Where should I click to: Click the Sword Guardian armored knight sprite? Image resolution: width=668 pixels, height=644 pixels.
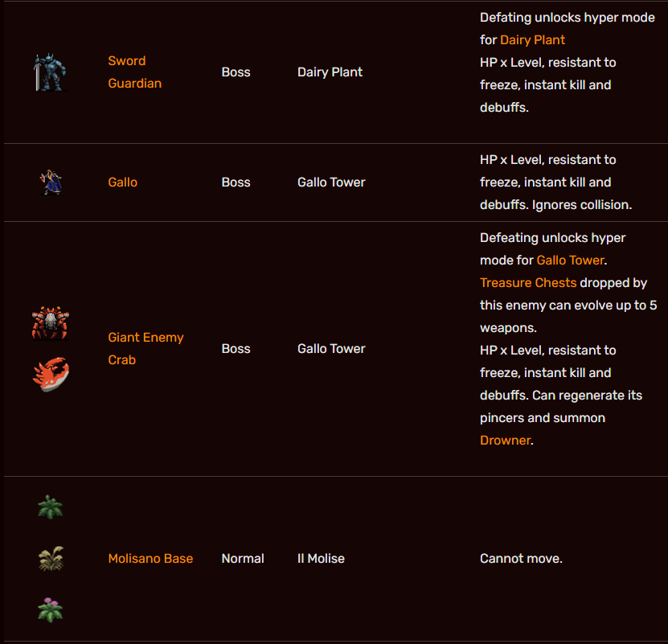[x=50, y=72]
